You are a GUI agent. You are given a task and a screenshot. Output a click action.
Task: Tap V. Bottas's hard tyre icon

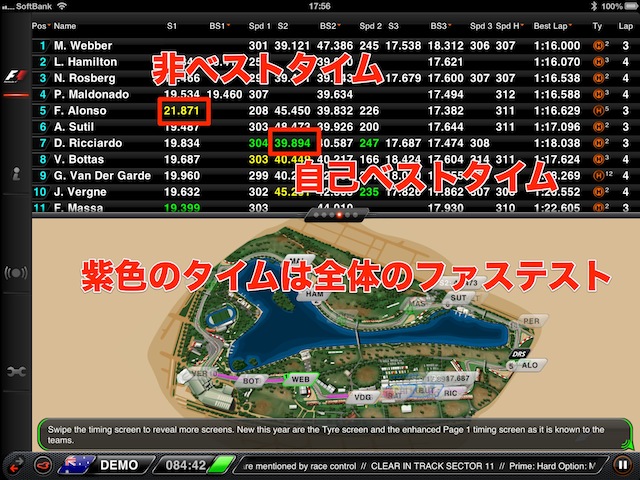click(598, 159)
